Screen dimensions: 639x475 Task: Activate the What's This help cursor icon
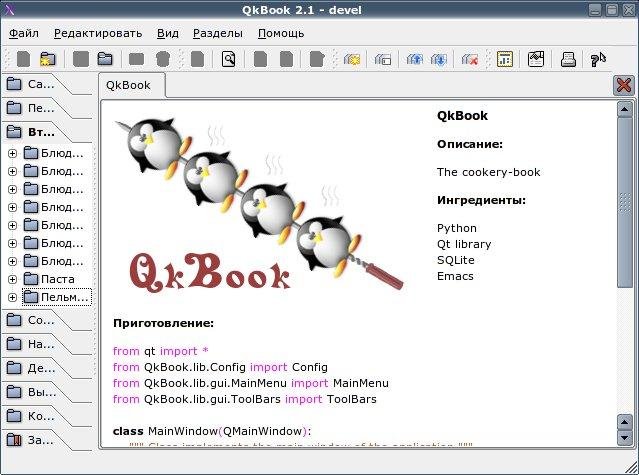598,59
